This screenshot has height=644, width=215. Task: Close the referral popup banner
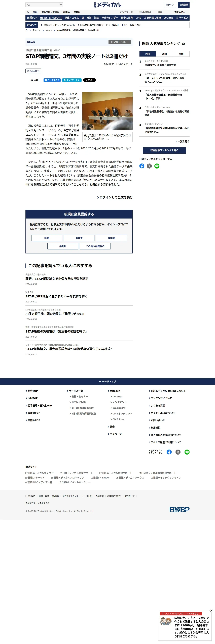click(x=211, y=611)
